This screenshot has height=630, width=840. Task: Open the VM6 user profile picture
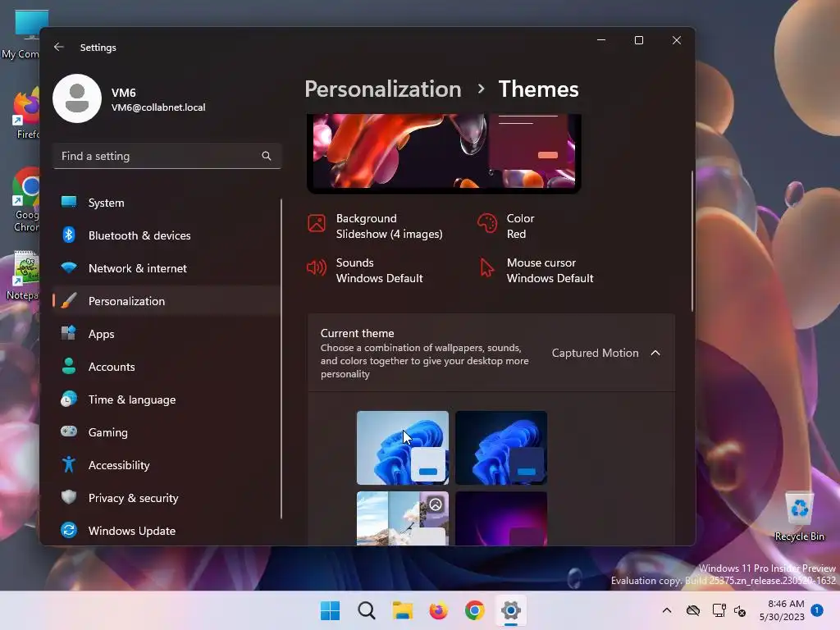click(77, 98)
